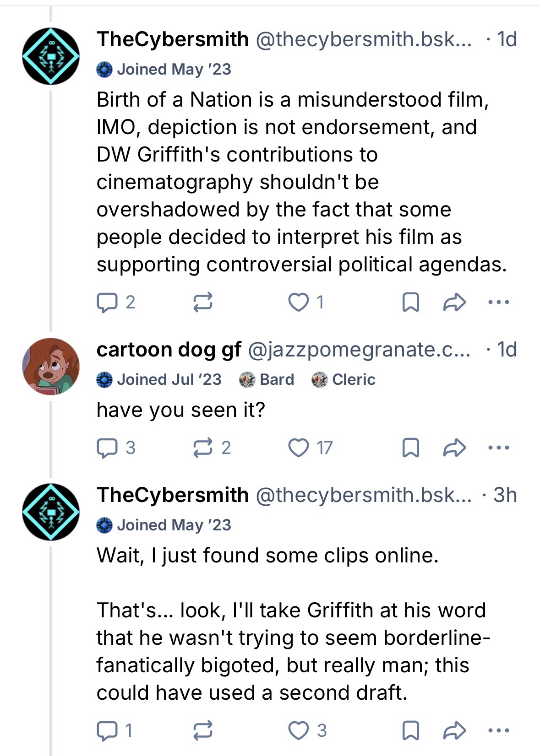Screen dimensions: 540x756
Task: Reply to the Birth of a Nation post
Action: pyautogui.click(x=107, y=302)
